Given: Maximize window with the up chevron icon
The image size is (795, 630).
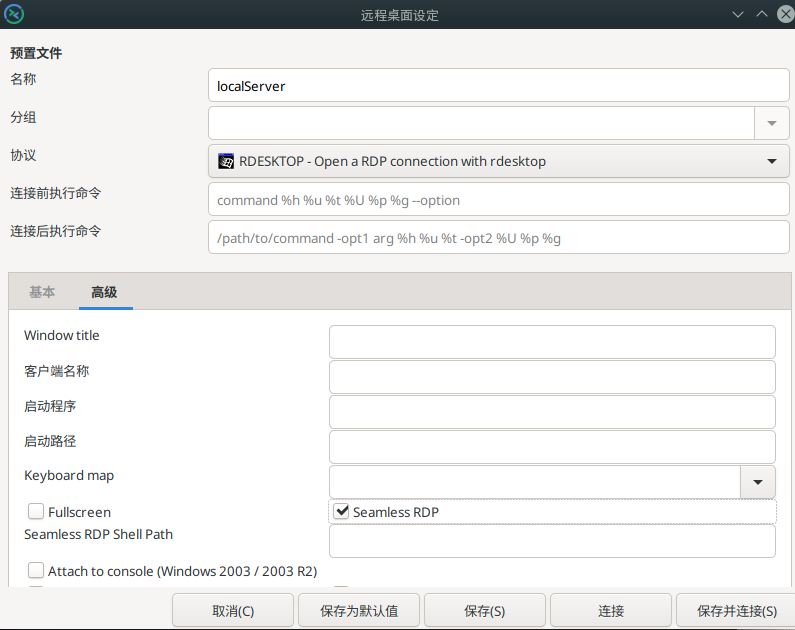Looking at the screenshot, I should 762,14.
